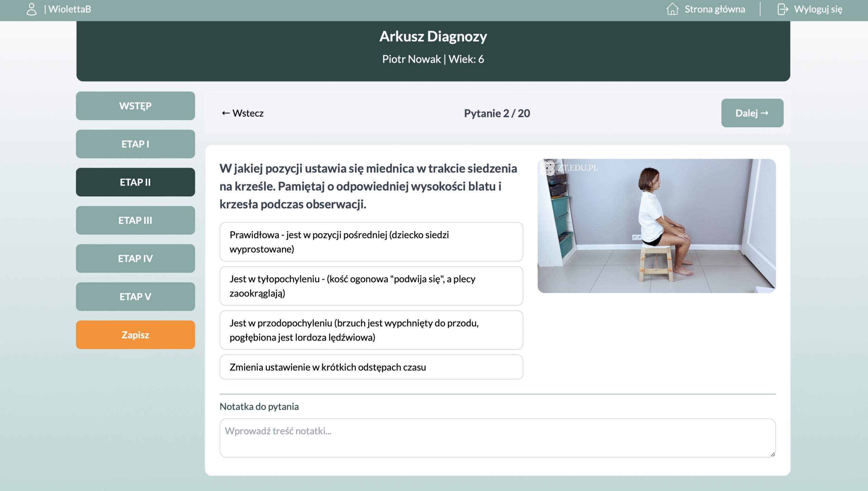Viewport: 868px width, 491px height.
Task: Go to ETAP III
Action: click(135, 220)
